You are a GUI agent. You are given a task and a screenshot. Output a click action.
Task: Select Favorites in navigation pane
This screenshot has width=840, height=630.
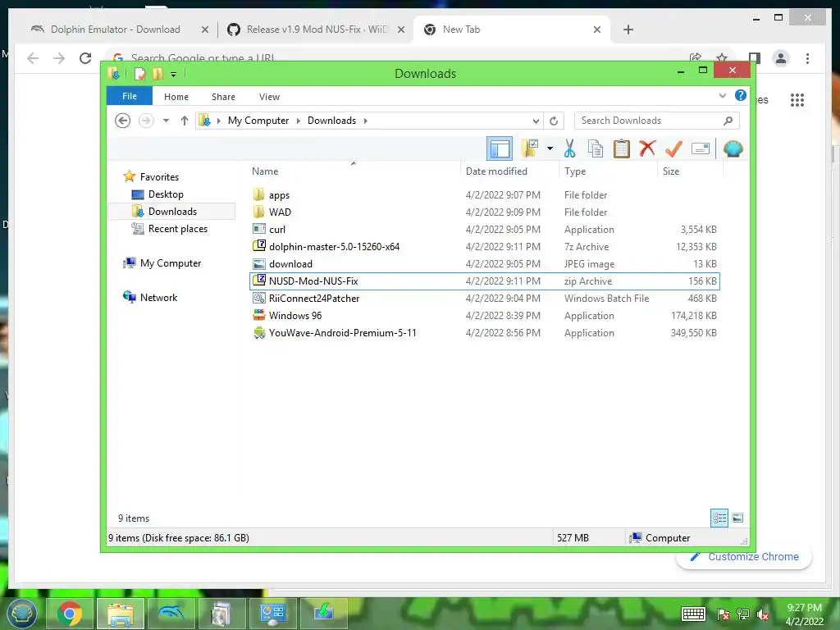click(159, 177)
